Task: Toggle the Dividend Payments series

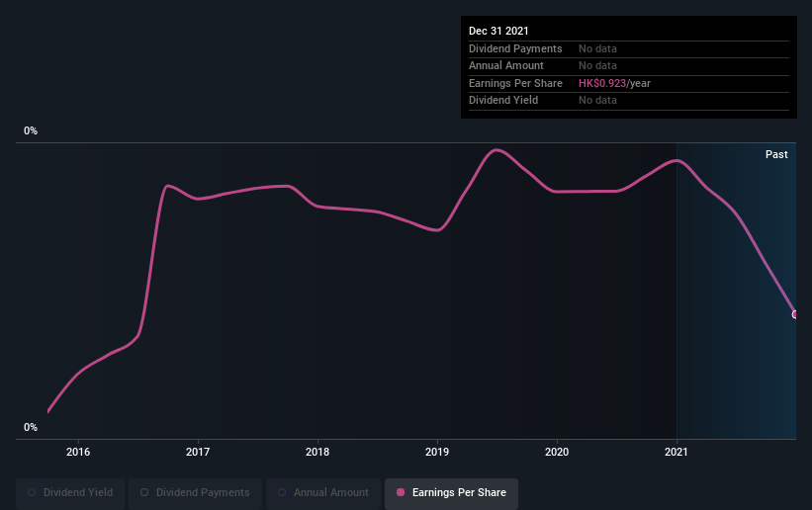Action: (x=195, y=492)
